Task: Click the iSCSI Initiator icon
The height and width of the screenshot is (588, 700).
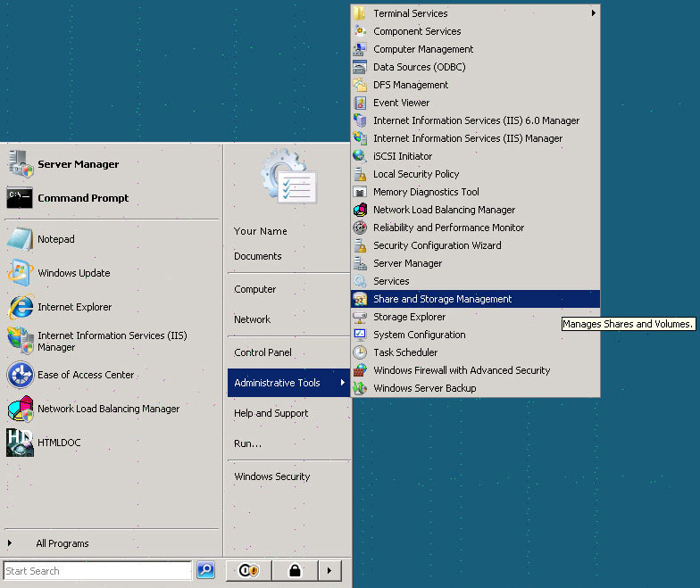Action: pos(360,156)
